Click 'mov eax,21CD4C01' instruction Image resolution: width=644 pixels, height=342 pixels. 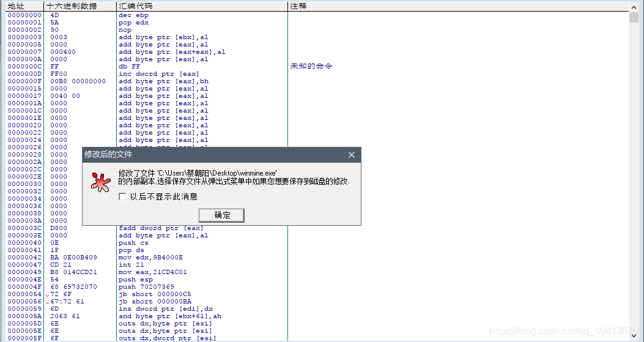pos(153,272)
